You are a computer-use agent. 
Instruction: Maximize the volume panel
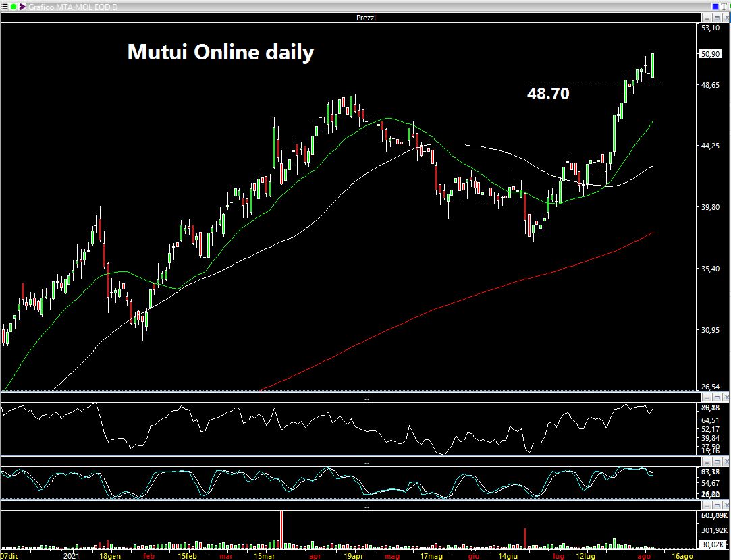717,505
